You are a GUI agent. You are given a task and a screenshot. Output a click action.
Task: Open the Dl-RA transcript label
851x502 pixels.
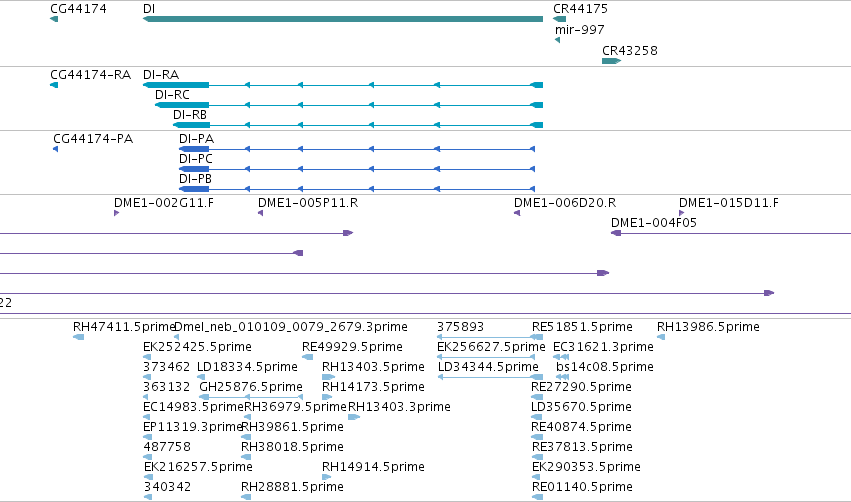coord(161,75)
